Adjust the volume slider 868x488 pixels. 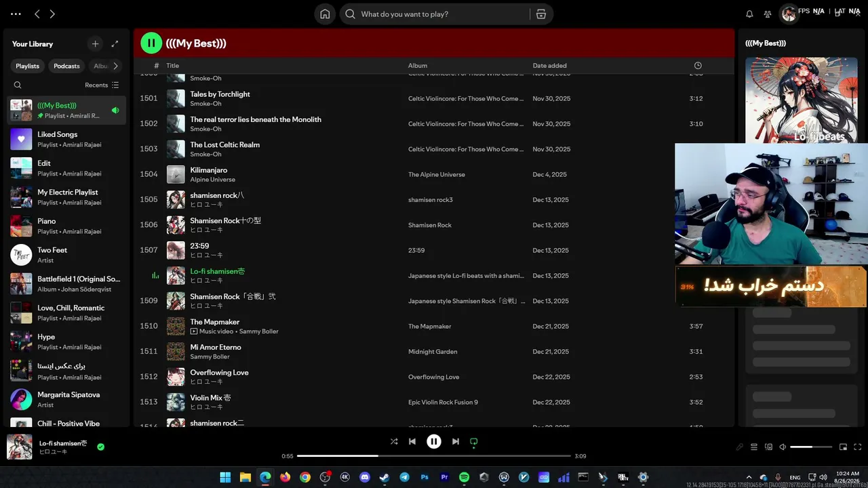click(x=811, y=447)
